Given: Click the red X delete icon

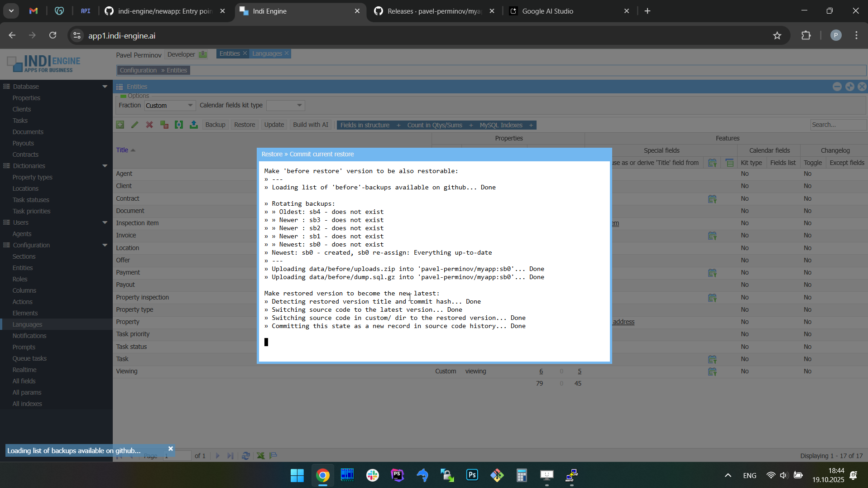Looking at the screenshot, I should [x=149, y=125].
